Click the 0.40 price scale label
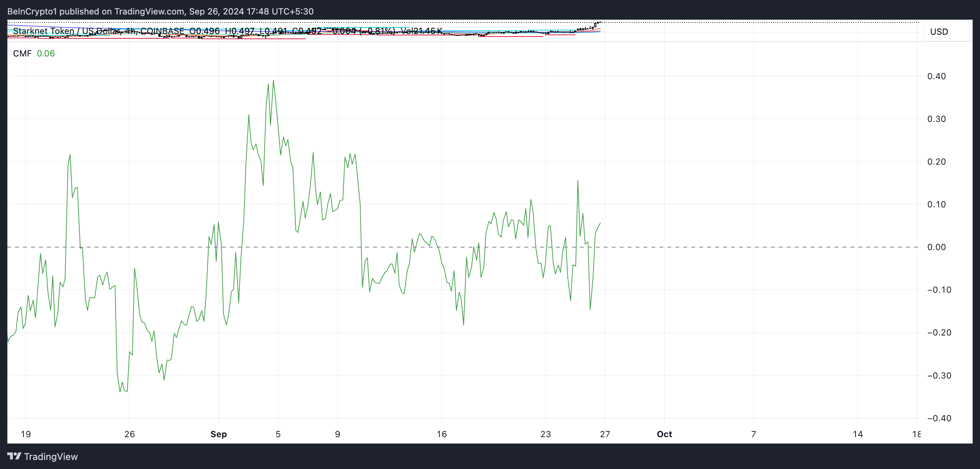The width and height of the screenshot is (980, 469). 936,76
